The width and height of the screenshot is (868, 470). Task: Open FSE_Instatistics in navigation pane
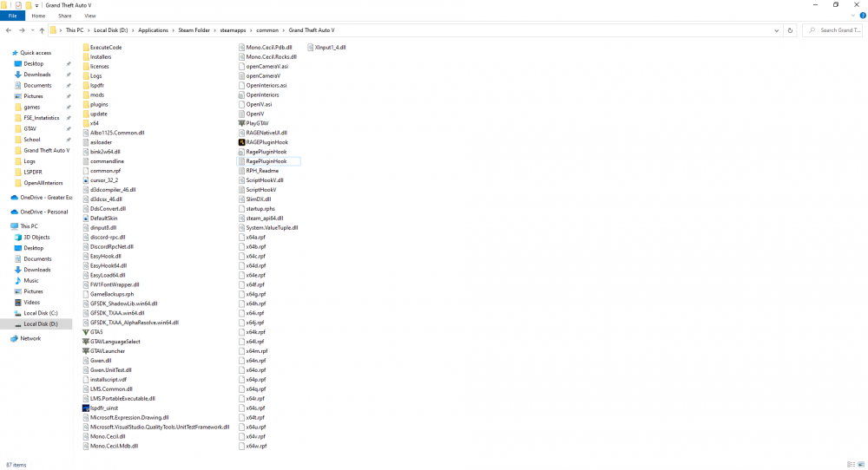point(41,118)
